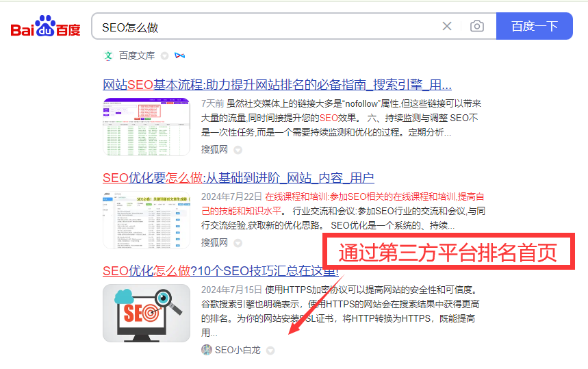Image resolution: width=588 pixels, height=369 pixels.
Task: Click the SEO小白龙 avatar icon
Action: [x=207, y=350]
